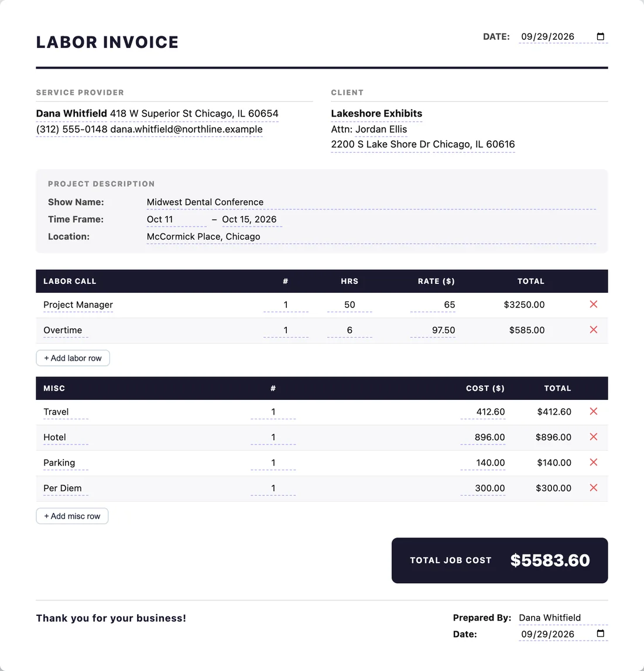Edit the Location field McCormick Place, Chicago
This screenshot has height=671, width=644.
pos(371,237)
